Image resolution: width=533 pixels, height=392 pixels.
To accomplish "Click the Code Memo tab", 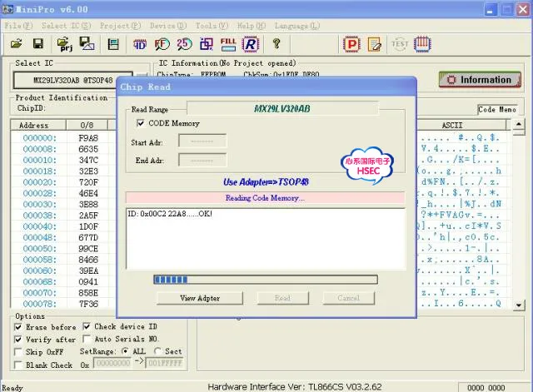I will pos(497,109).
